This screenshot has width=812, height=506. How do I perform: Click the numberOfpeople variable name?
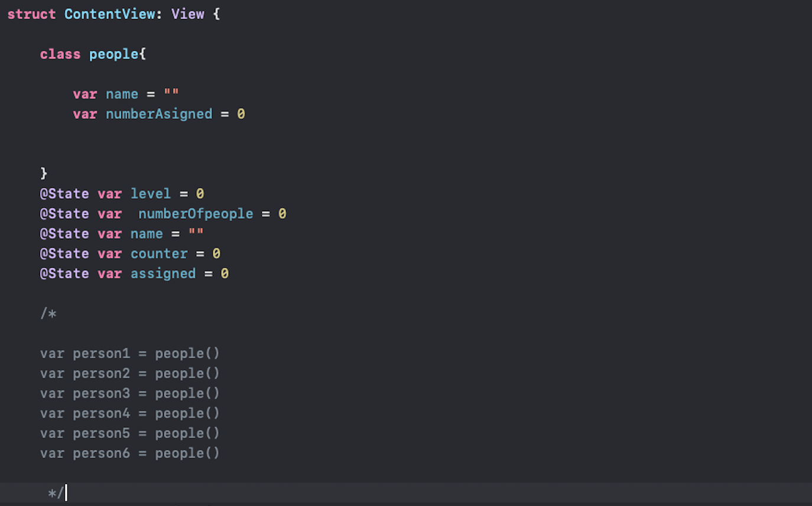(x=196, y=213)
